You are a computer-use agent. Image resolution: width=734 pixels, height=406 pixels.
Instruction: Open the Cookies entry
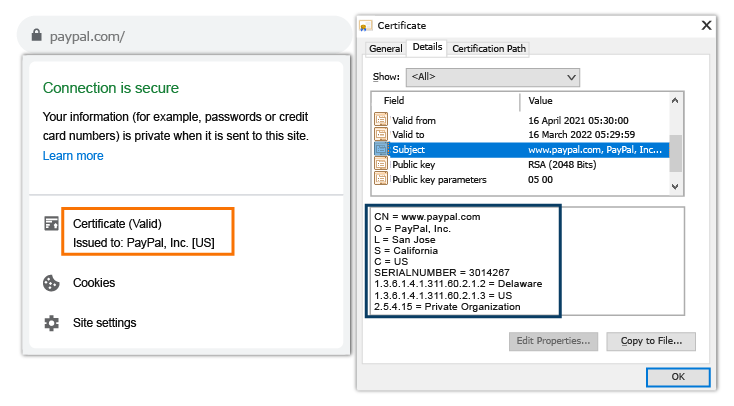coord(94,283)
